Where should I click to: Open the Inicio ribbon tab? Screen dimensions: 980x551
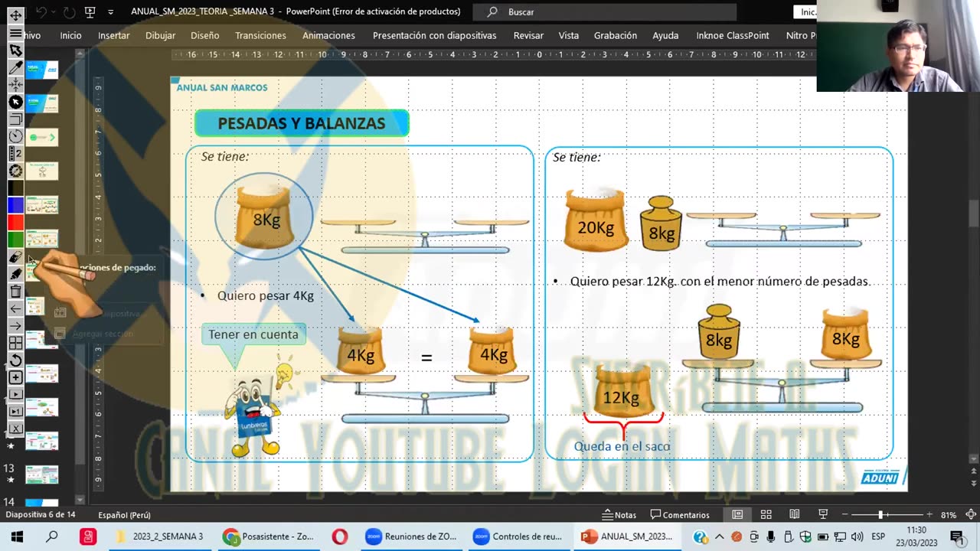tap(70, 35)
